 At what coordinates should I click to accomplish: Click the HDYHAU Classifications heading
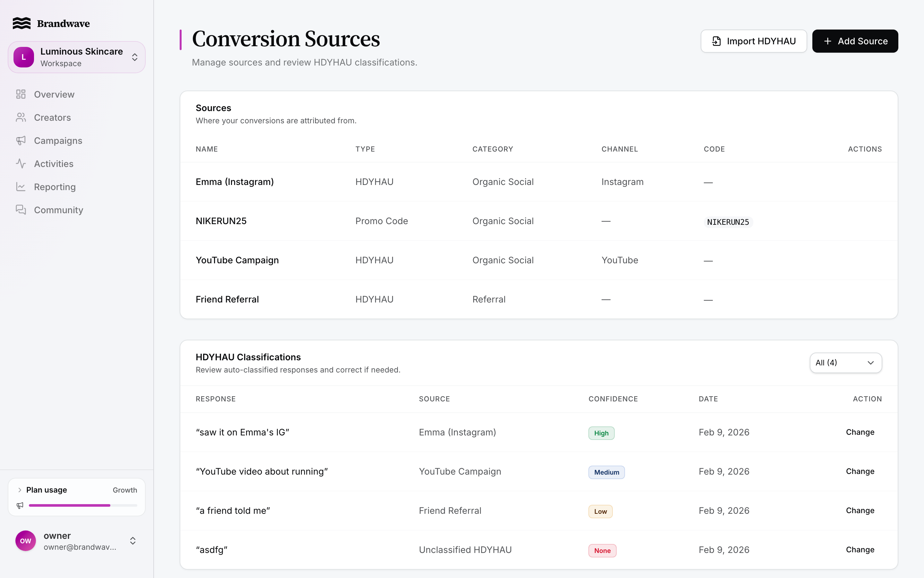click(248, 357)
